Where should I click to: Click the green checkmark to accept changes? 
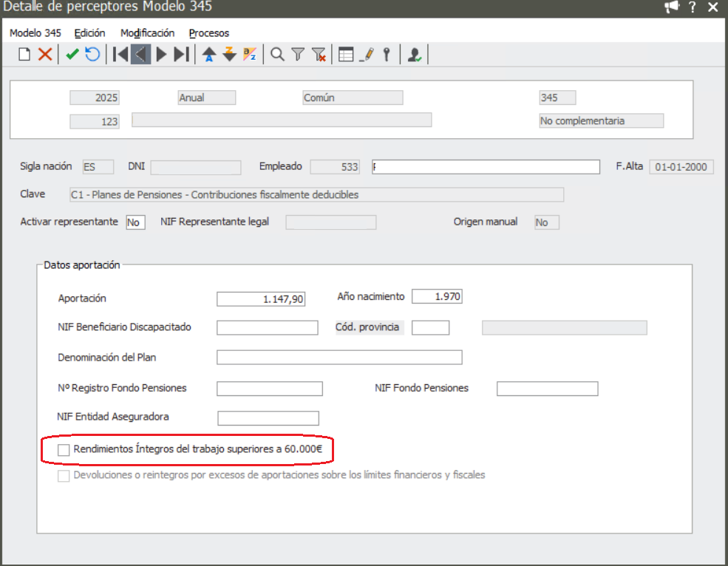tap(72, 54)
